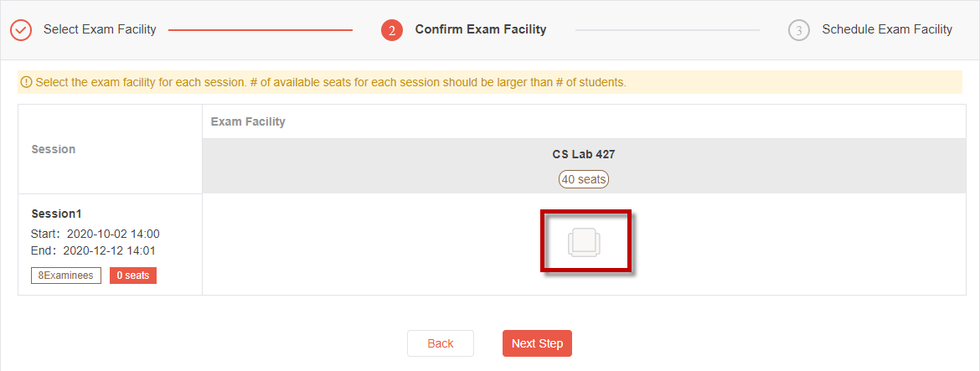Click the 8Examinees badge
980x371 pixels.
pos(65,276)
